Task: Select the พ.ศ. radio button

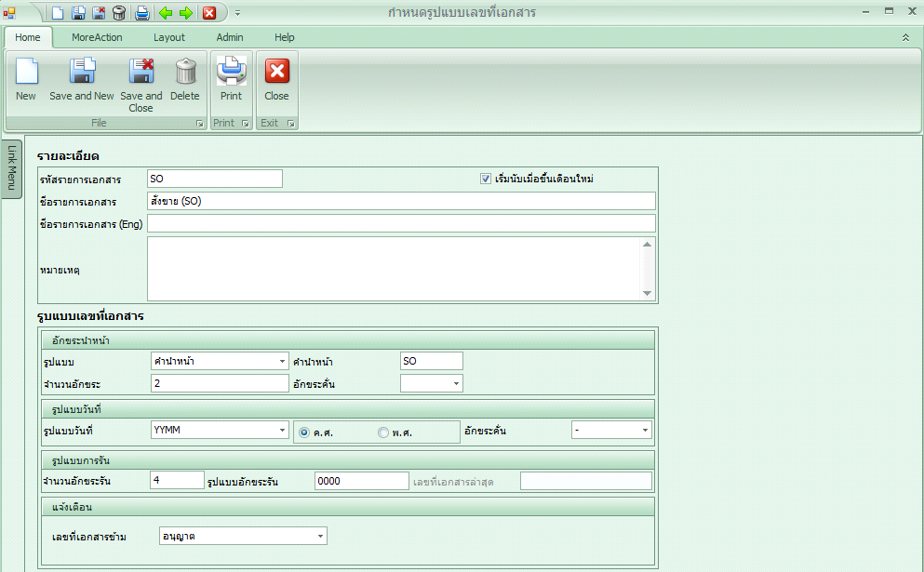Action: 382,431
